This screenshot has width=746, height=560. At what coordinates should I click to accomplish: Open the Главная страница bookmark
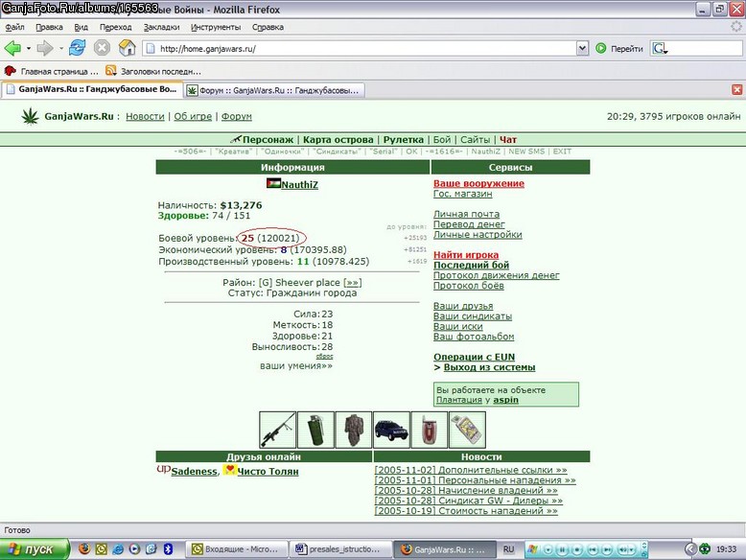[52, 71]
